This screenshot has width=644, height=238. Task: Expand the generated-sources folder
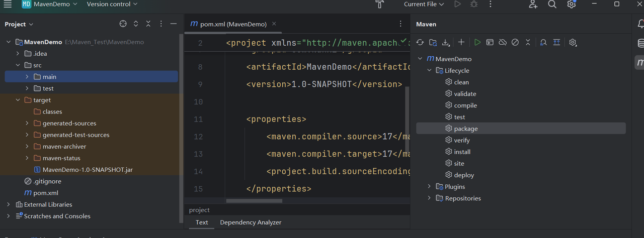tap(27, 124)
